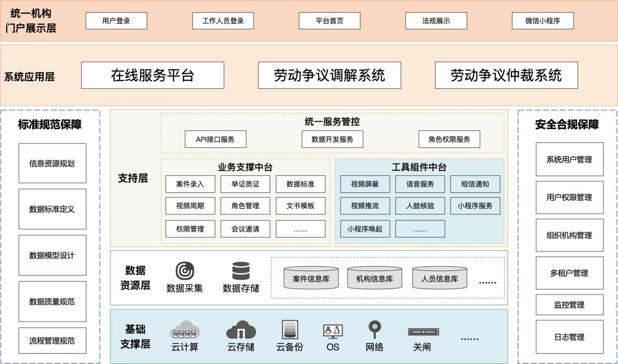Click 数据模型设计 under 标准规范保障
This screenshot has height=364, width=618.
[x=52, y=255]
